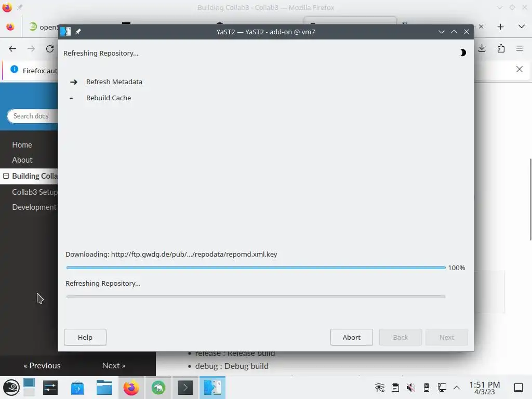Click the Abort button in YaST2
Image resolution: width=532 pixels, height=399 pixels.
tap(352, 337)
